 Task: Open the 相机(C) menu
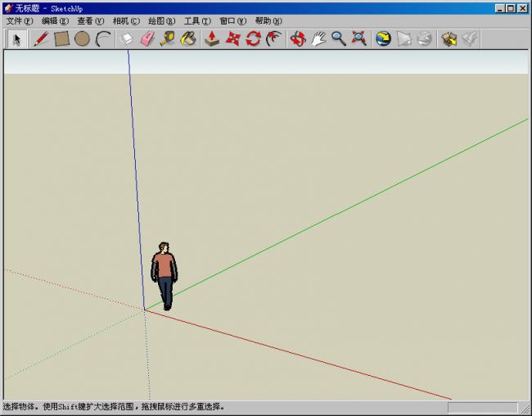click(x=126, y=21)
